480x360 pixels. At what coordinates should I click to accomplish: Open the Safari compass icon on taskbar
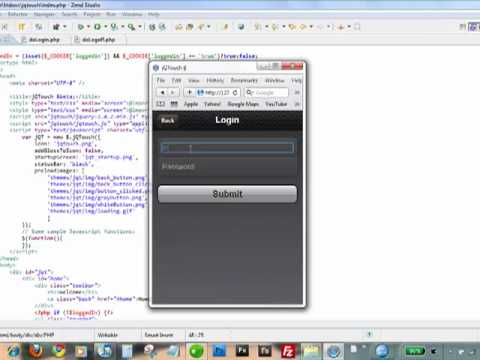tap(334, 351)
